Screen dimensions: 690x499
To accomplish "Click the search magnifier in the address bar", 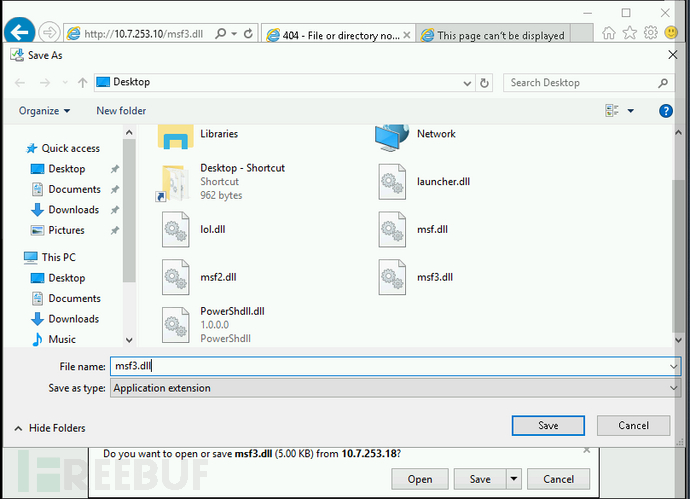I will point(220,33).
